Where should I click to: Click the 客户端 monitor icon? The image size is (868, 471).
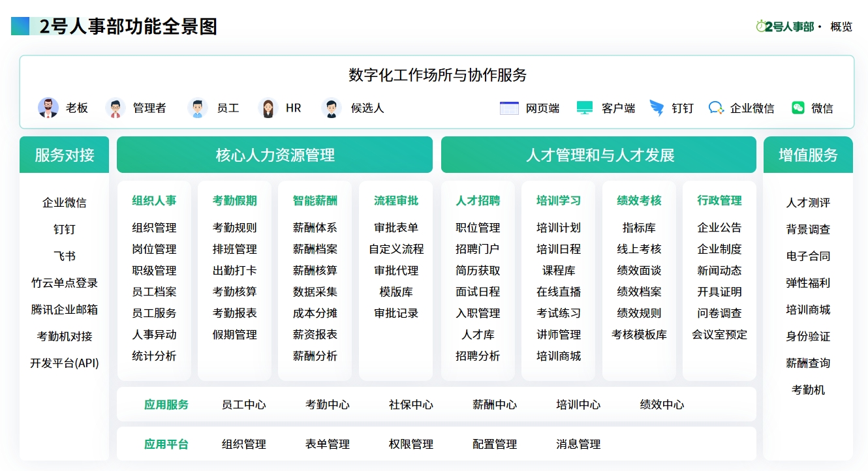tap(585, 108)
